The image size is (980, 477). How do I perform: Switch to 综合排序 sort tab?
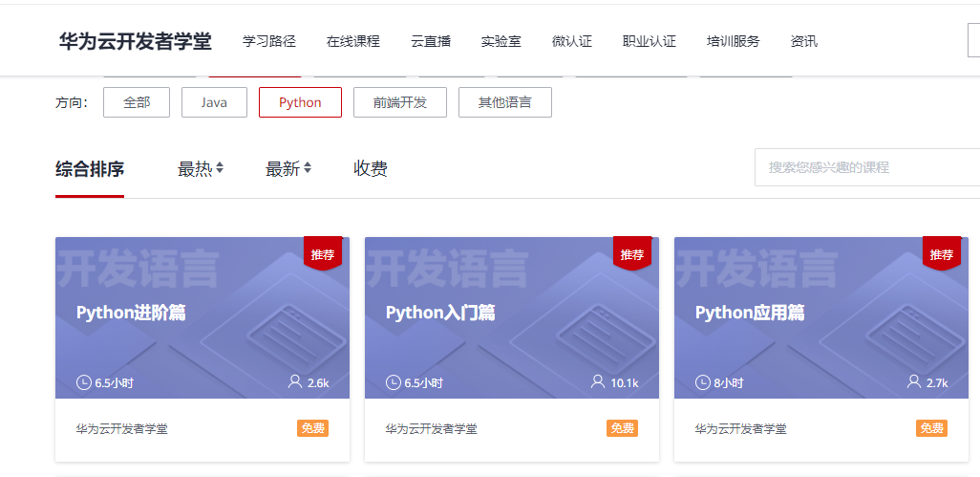tap(90, 169)
